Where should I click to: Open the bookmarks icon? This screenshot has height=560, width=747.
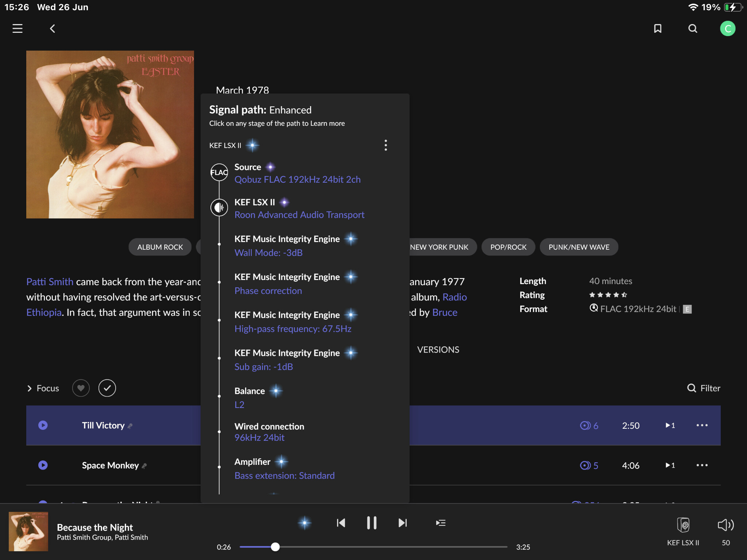coord(658,28)
